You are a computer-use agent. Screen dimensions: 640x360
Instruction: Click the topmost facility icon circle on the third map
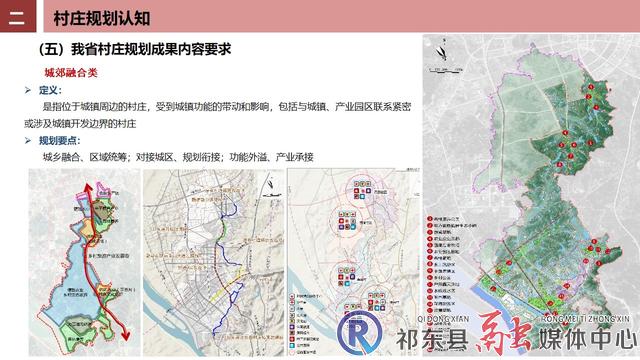click(x=362, y=191)
